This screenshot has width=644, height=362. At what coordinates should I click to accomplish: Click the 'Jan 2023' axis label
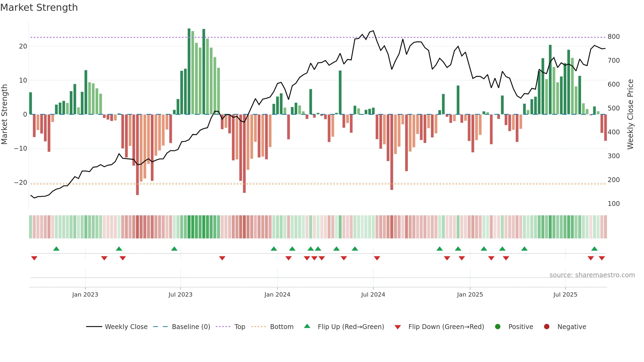click(x=85, y=294)
